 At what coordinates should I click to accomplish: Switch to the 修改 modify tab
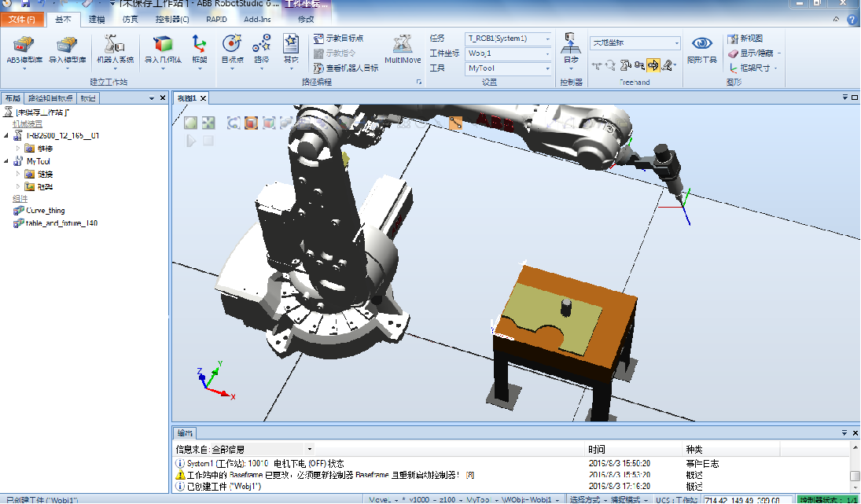coord(306,19)
